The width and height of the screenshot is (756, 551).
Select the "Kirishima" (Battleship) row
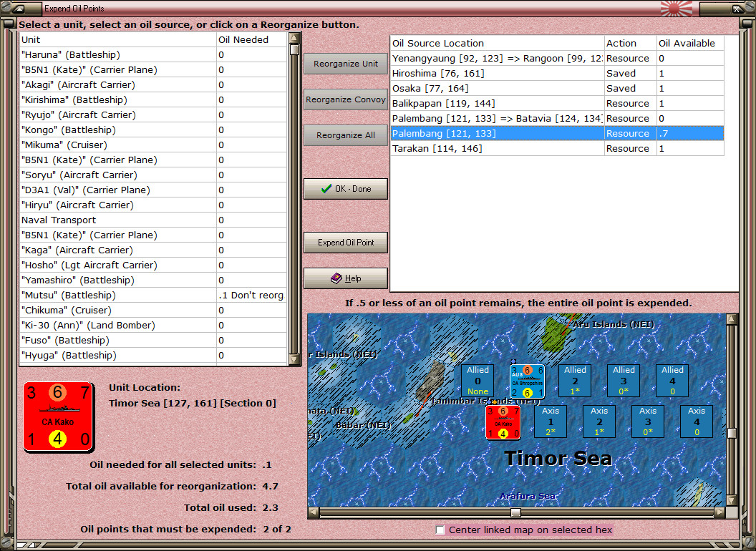[153, 99]
